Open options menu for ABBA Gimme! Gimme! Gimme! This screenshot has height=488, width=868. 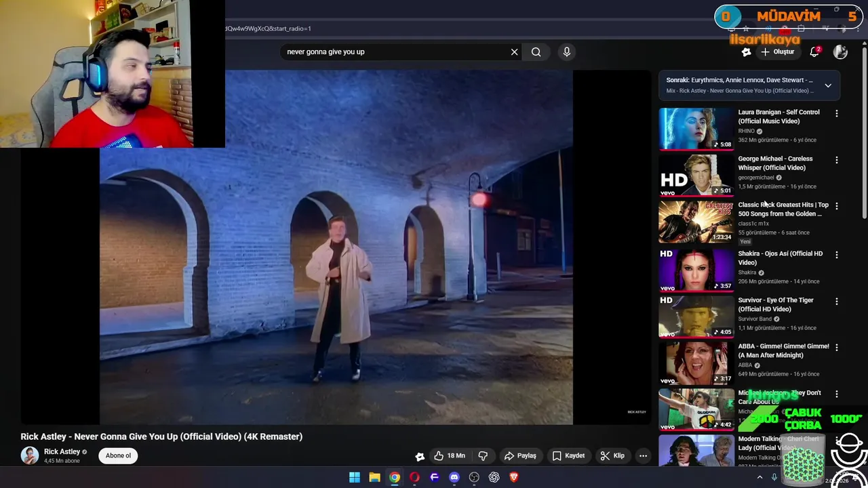836,348
